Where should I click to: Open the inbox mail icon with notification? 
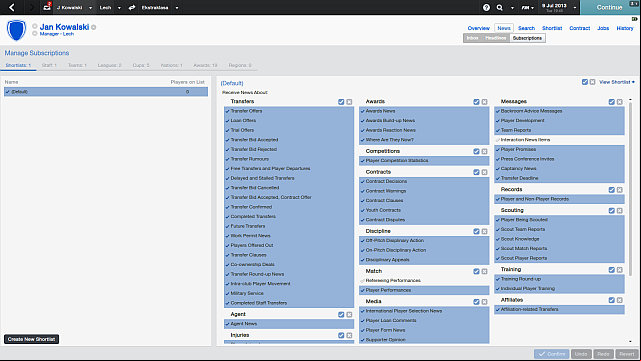click(x=47, y=7)
